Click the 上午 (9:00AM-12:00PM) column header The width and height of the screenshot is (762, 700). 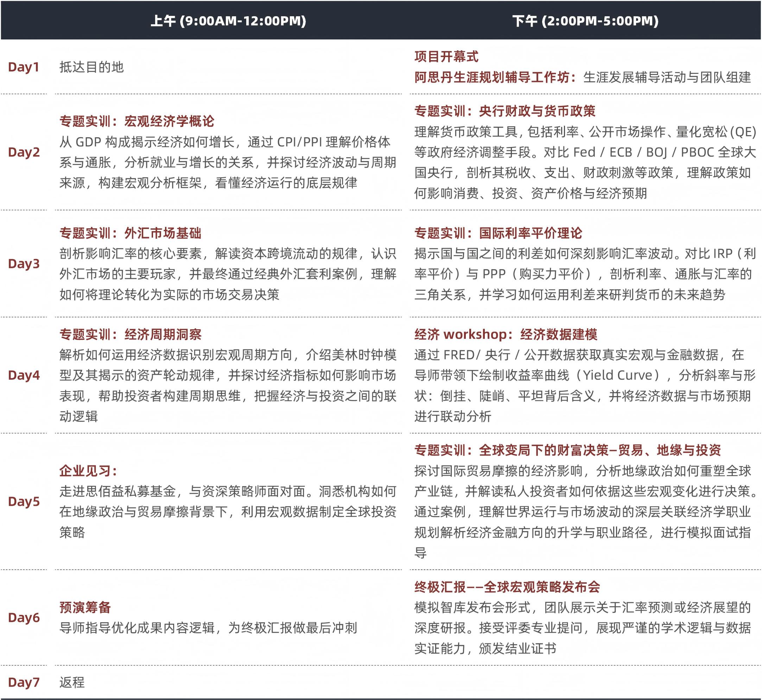228,21
